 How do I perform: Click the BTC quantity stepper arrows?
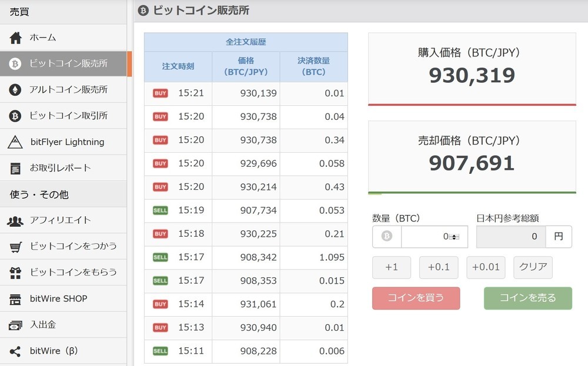tap(455, 237)
